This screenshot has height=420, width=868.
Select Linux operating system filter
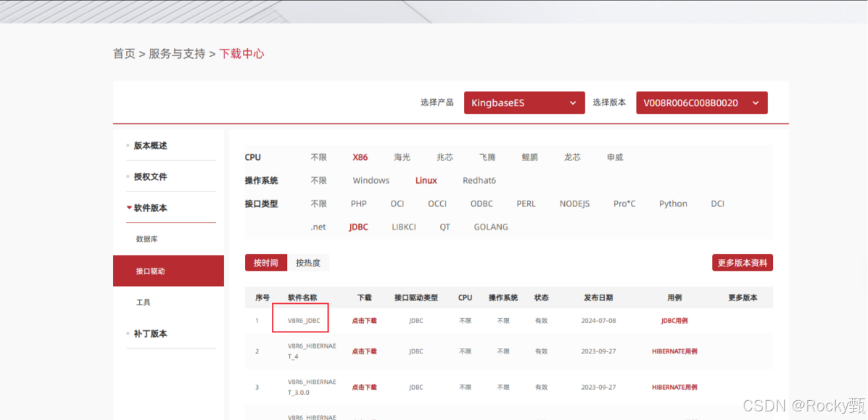426,180
